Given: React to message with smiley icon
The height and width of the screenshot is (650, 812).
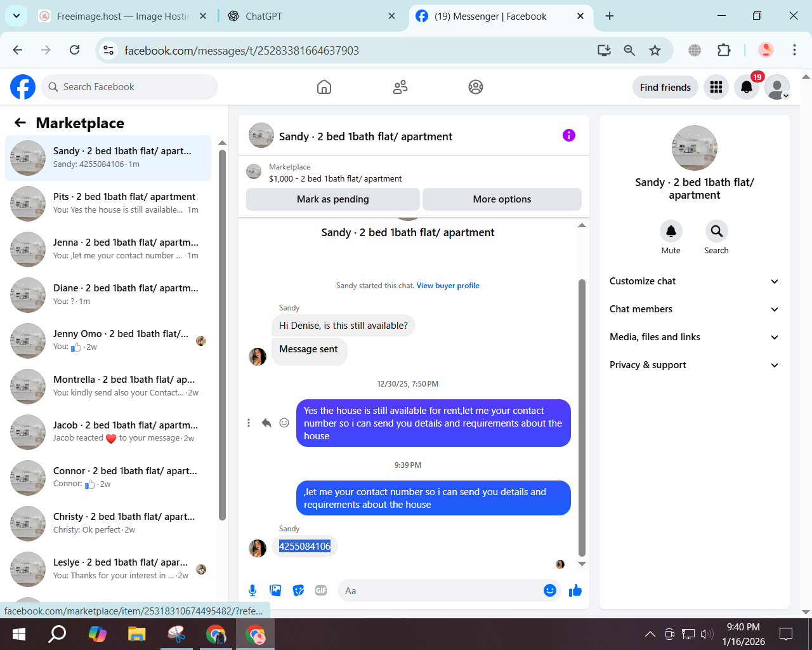Looking at the screenshot, I should pos(284,423).
